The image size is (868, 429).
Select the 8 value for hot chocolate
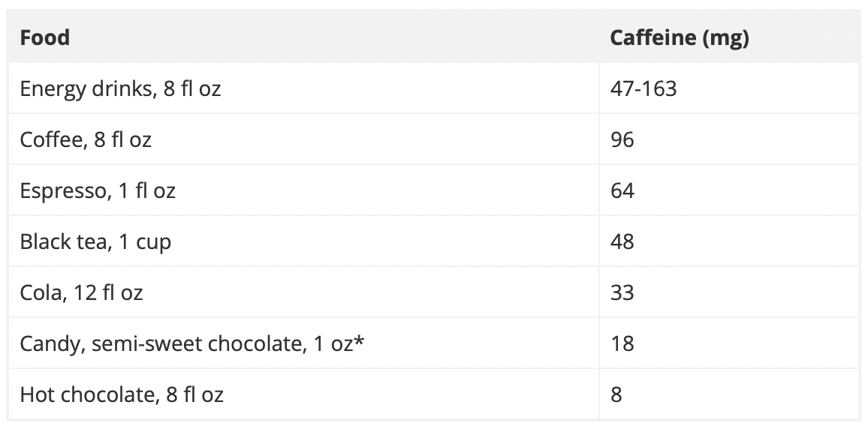coord(616,394)
